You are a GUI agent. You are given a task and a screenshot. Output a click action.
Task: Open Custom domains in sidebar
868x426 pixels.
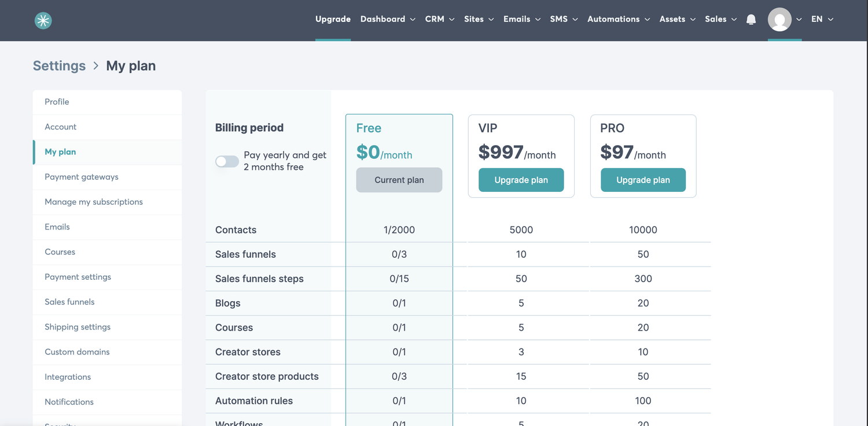(107, 352)
